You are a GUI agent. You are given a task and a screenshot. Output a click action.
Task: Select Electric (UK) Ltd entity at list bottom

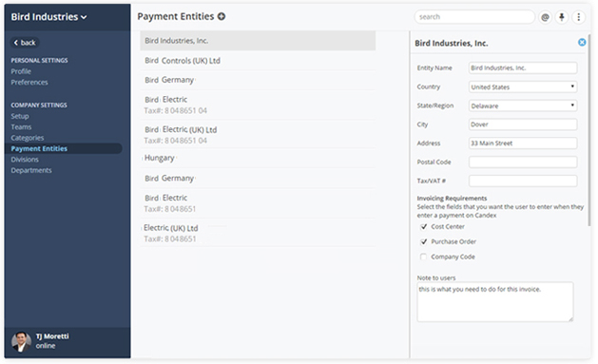[x=258, y=233]
